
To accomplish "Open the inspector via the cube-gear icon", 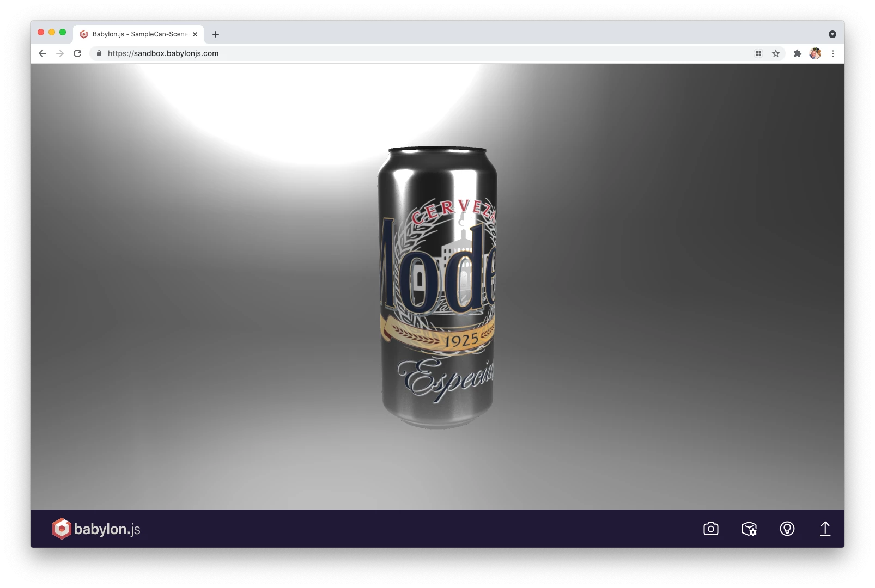I will (749, 529).
